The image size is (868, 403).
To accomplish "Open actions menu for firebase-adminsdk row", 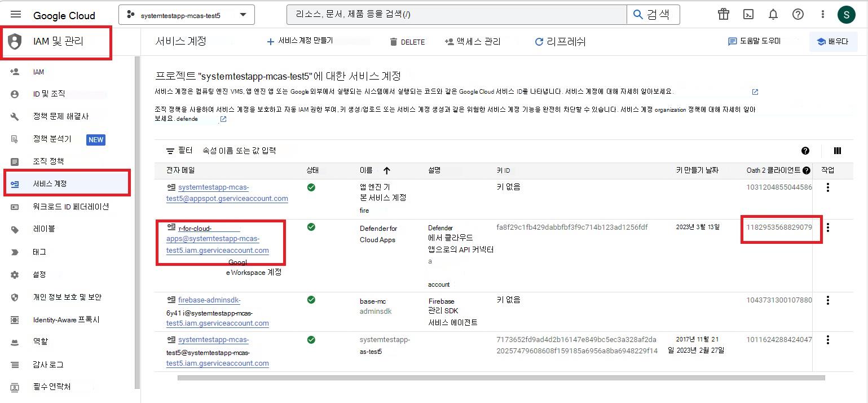I will coord(828,300).
